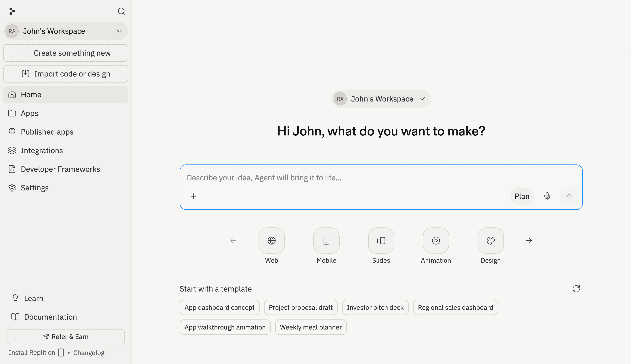Click the Refer & Earn button
The width and height of the screenshot is (631, 364).
66,337
